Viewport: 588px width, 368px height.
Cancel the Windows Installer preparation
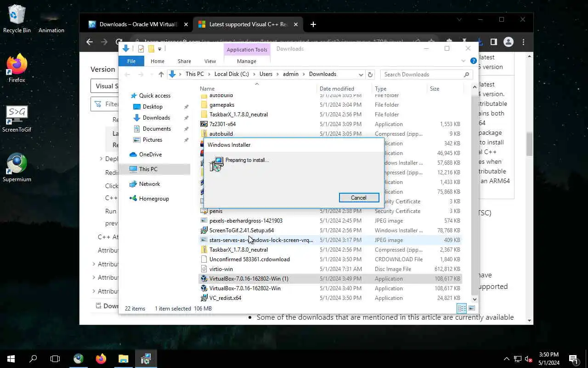[359, 198]
